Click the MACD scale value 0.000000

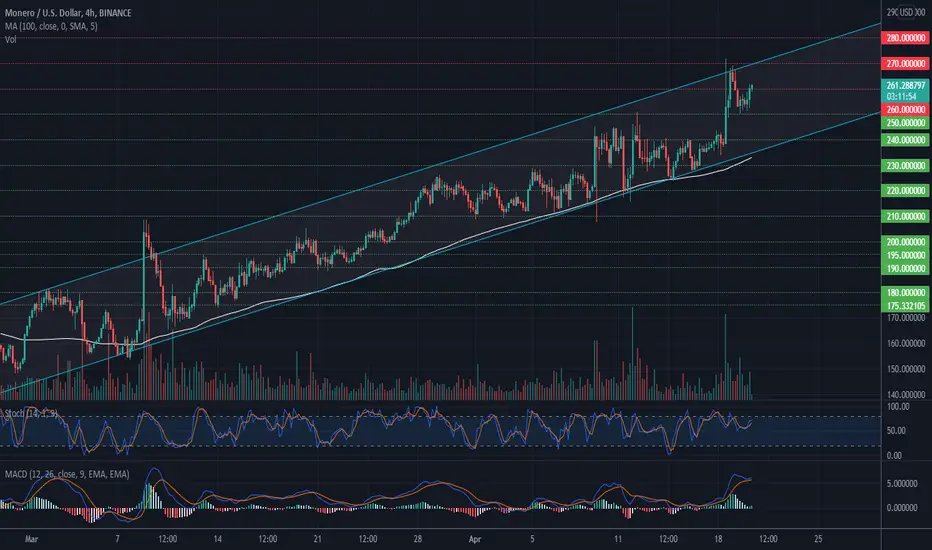click(x=902, y=508)
